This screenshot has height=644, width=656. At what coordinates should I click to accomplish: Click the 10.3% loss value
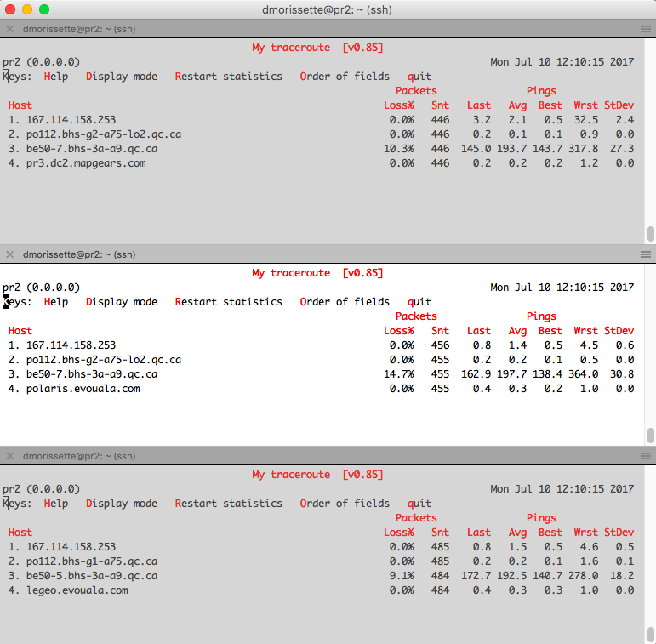pos(399,149)
